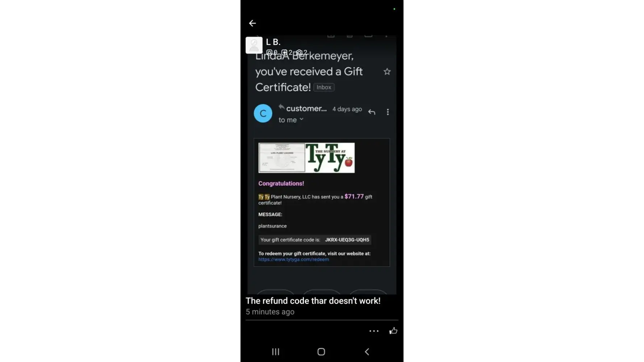Open the email's three-dot options menu
This screenshot has height=362, width=644.
[x=388, y=112]
